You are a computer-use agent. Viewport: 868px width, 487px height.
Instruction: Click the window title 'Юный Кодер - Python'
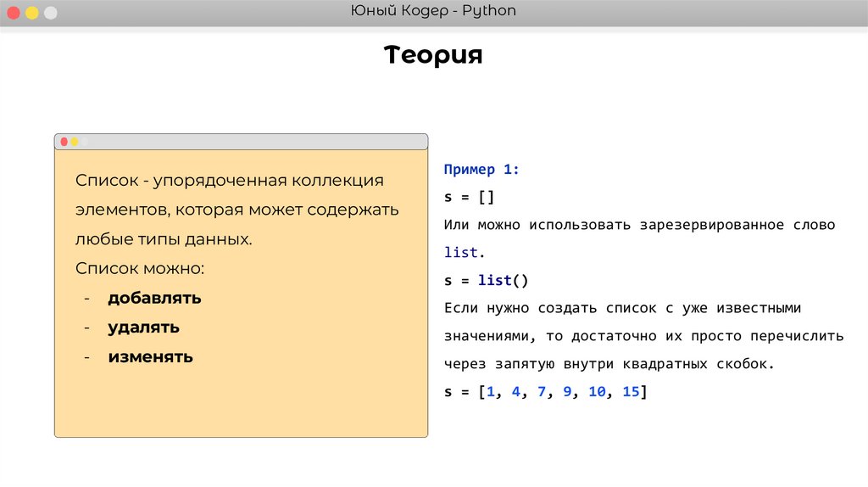(x=433, y=11)
